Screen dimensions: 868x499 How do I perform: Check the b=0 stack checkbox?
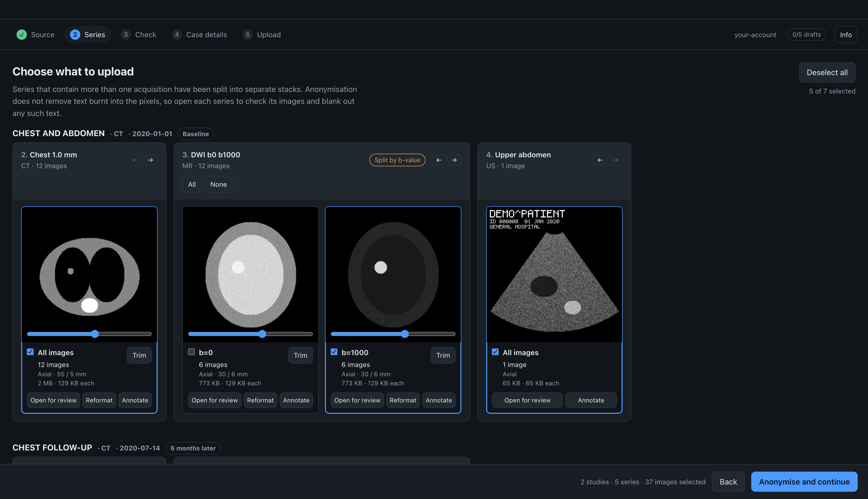(192, 352)
